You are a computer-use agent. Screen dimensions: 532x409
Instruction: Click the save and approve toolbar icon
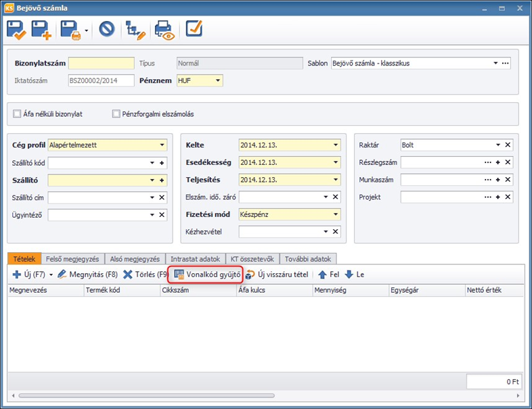[16, 30]
